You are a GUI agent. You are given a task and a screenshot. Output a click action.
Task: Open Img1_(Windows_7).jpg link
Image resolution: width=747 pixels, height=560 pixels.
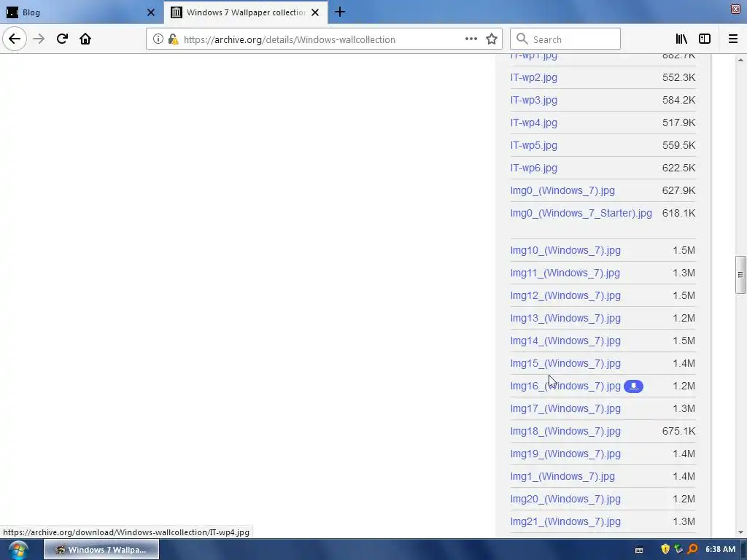562,477
